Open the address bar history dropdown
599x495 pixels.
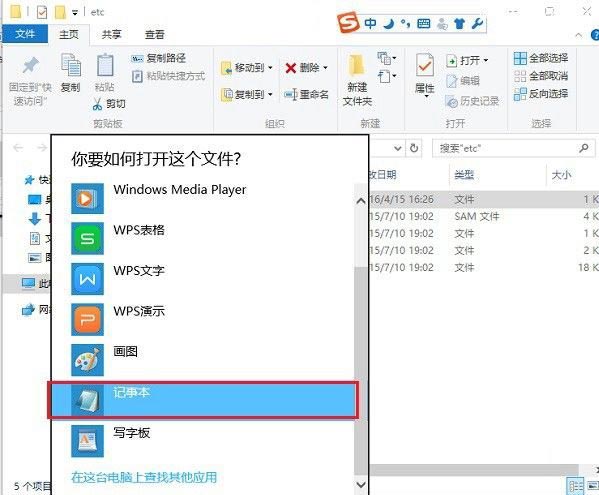point(398,148)
